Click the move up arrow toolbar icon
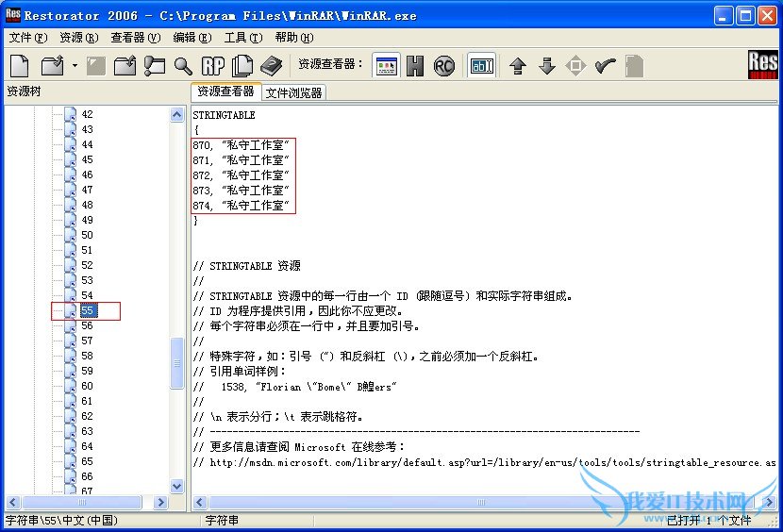 (518, 66)
